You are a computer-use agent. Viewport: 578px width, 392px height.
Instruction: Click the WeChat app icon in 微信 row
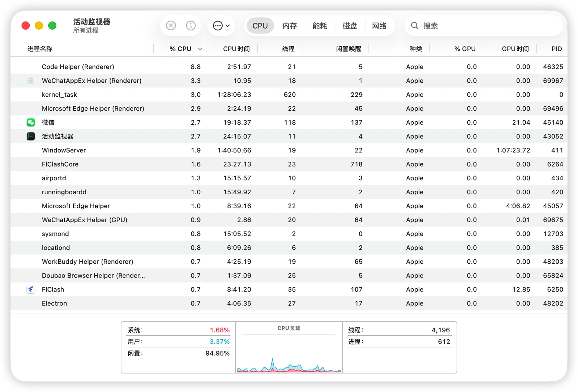[x=31, y=122]
